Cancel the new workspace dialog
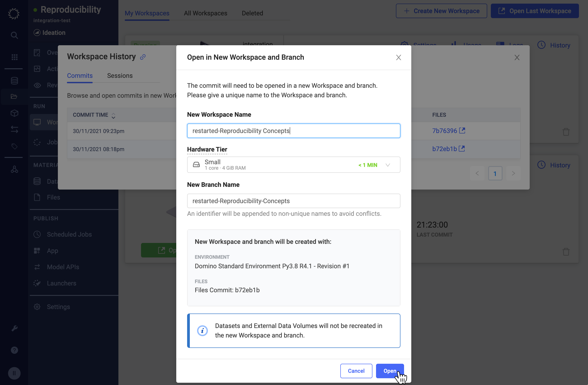The width and height of the screenshot is (588, 385). (356, 371)
